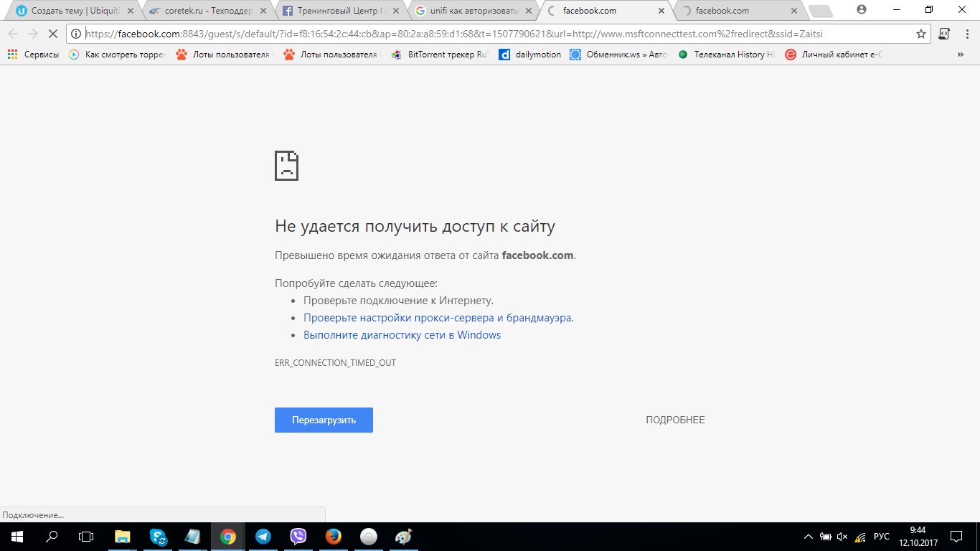This screenshot has width=980, height=551.
Task: Click the address bar URL field
Action: [x=498, y=34]
